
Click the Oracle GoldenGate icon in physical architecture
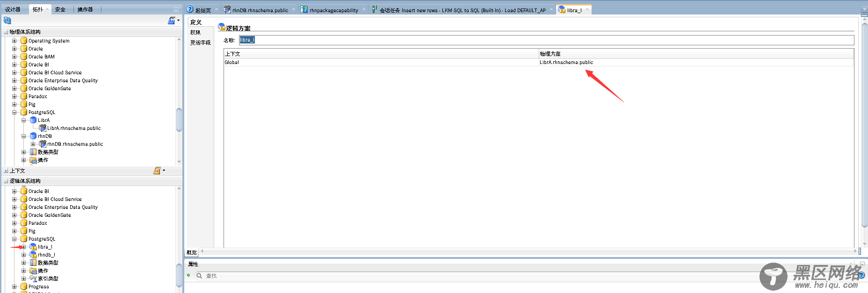[24, 88]
